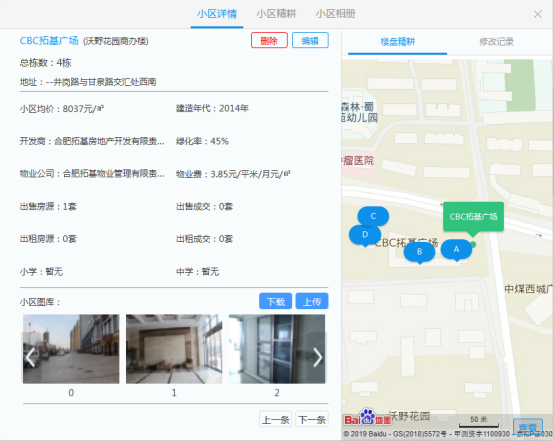This screenshot has width=554, height=441.
Task: Click the green CBC拓基广场 map label
Action: (x=473, y=217)
